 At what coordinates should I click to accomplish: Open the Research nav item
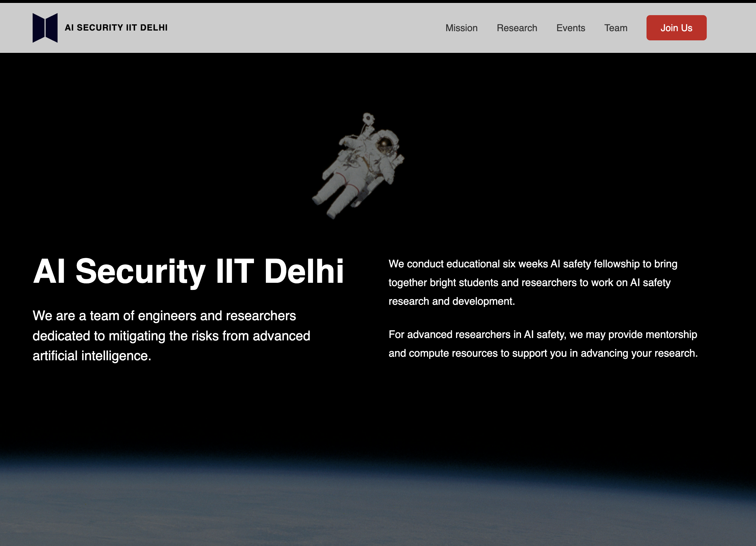click(517, 28)
